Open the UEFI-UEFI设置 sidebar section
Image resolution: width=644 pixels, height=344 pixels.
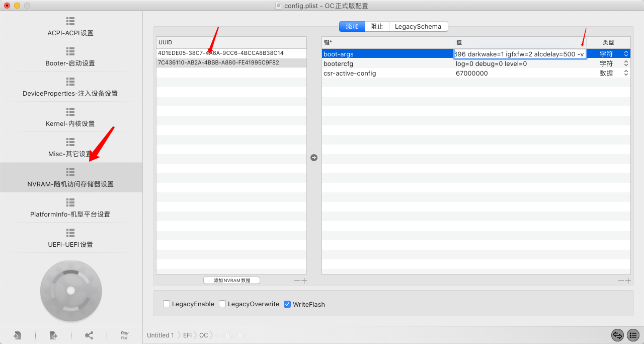[x=70, y=238]
